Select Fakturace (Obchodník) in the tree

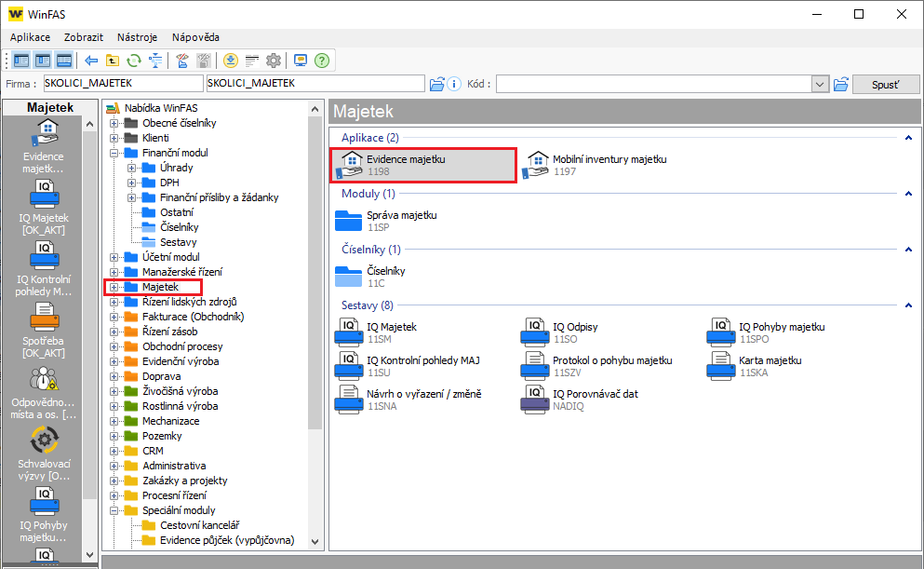pyautogui.click(x=194, y=317)
